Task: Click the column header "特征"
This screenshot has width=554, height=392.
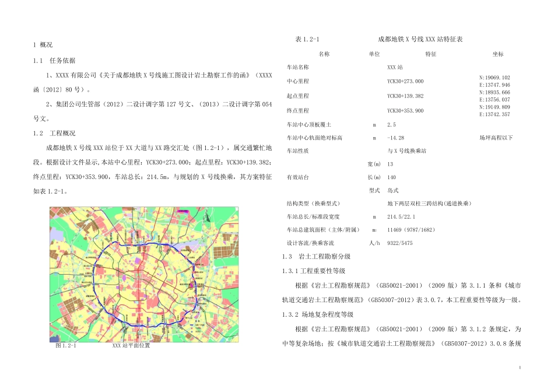Action: (431, 54)
